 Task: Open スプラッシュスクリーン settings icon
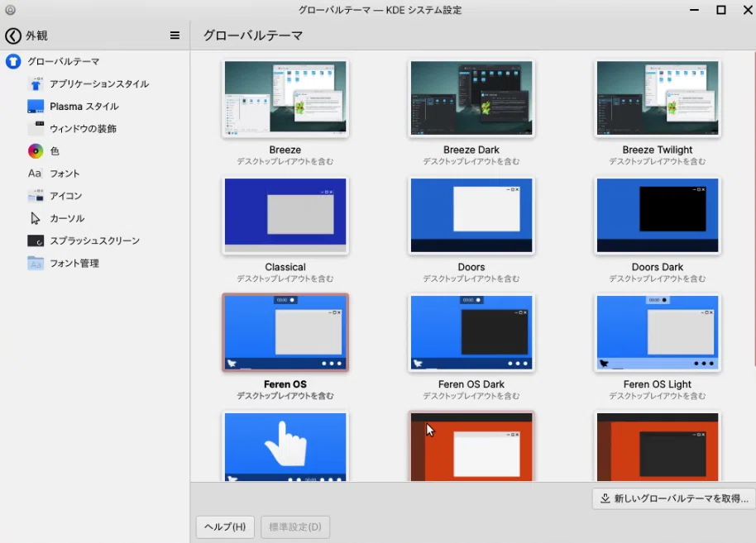[x=36, y=241]
